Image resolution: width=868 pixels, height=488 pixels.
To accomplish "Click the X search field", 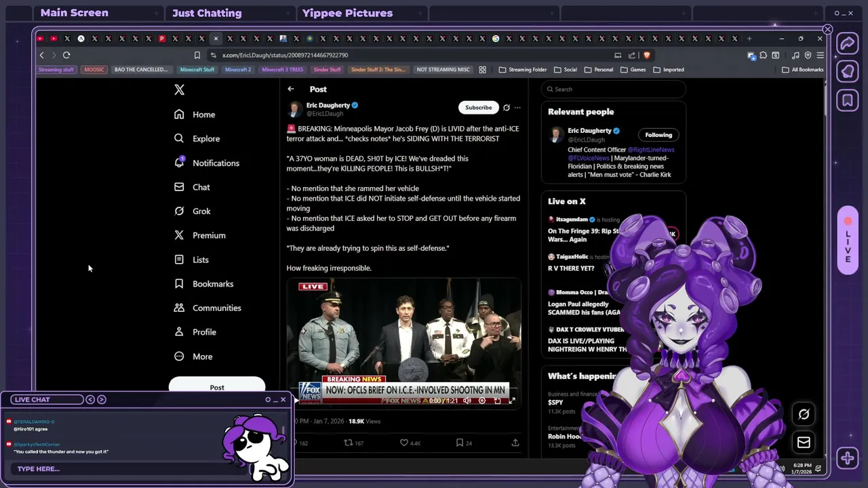I will (614, 89).
